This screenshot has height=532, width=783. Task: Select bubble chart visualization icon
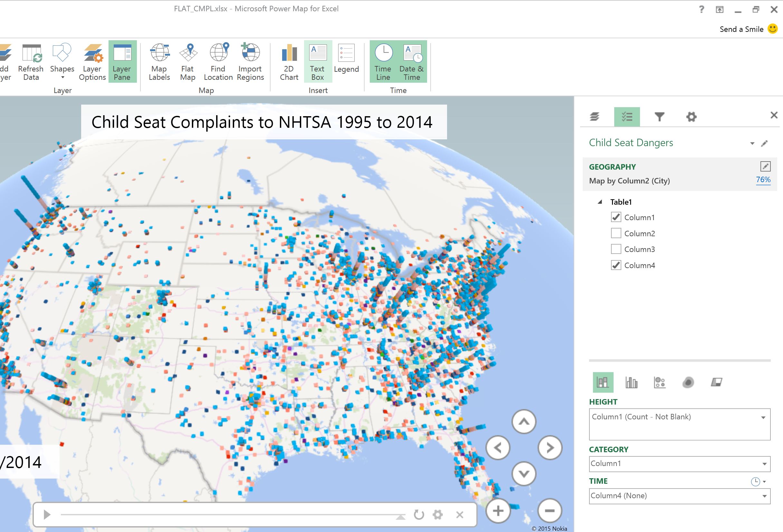tap(659, 382)
